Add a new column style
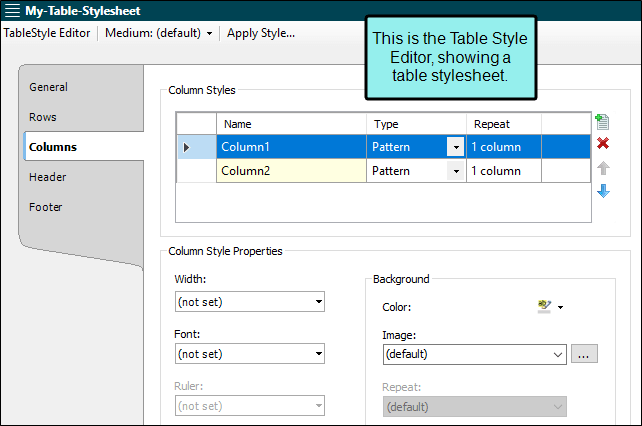This screenshot has height=426, width=642. coord(602,122)
